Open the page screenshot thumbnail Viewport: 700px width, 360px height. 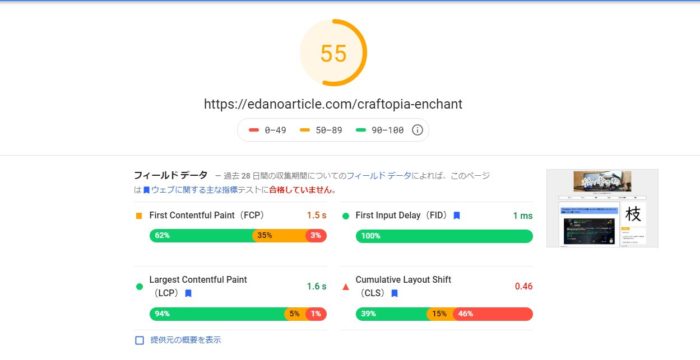click(602, 208)
